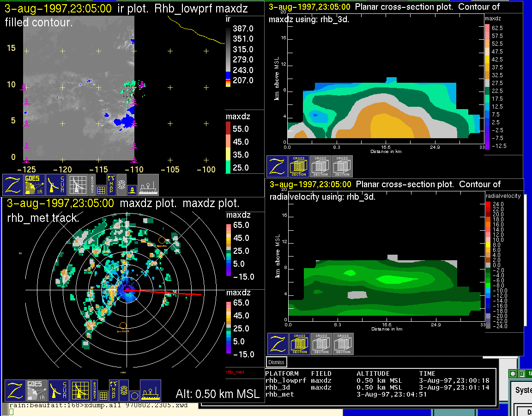
Task: Click the red rhb_met label under the maxdz legend
Action: [234, 372]
